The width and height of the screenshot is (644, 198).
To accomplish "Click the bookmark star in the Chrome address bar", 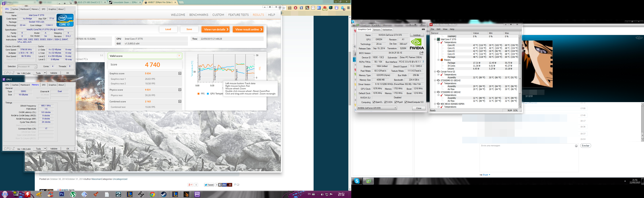I will click(284, 8).
